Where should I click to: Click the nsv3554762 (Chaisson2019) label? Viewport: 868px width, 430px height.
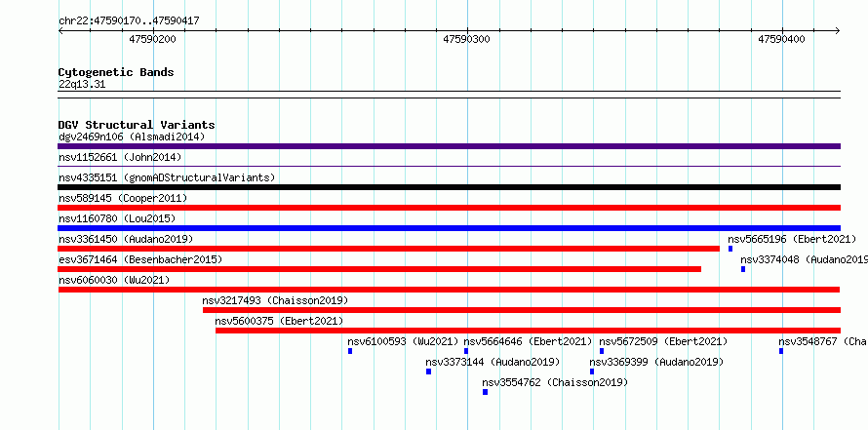pyautogui.click(x=555, y=382)
